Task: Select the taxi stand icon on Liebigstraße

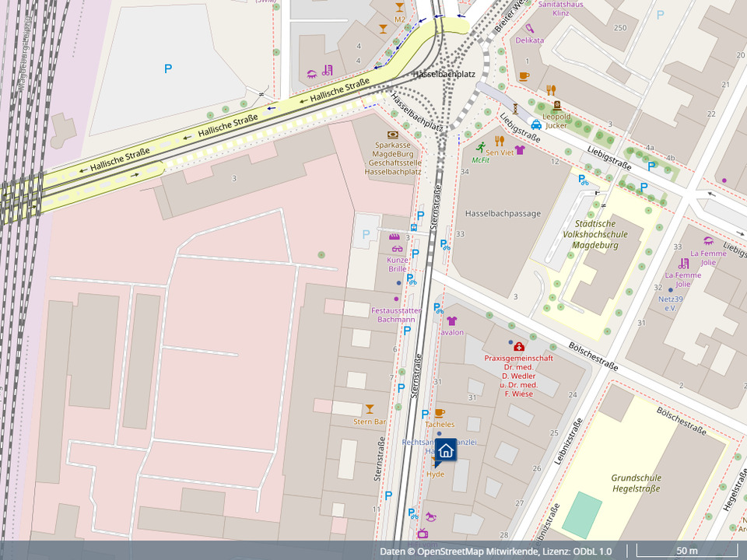Action: coord(536,124)
